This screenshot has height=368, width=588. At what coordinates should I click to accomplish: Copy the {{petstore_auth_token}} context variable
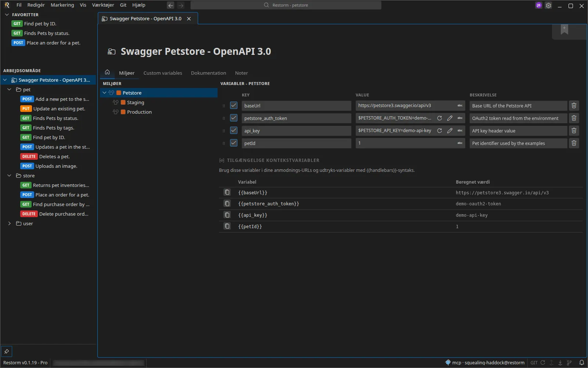tap(227, 204)
